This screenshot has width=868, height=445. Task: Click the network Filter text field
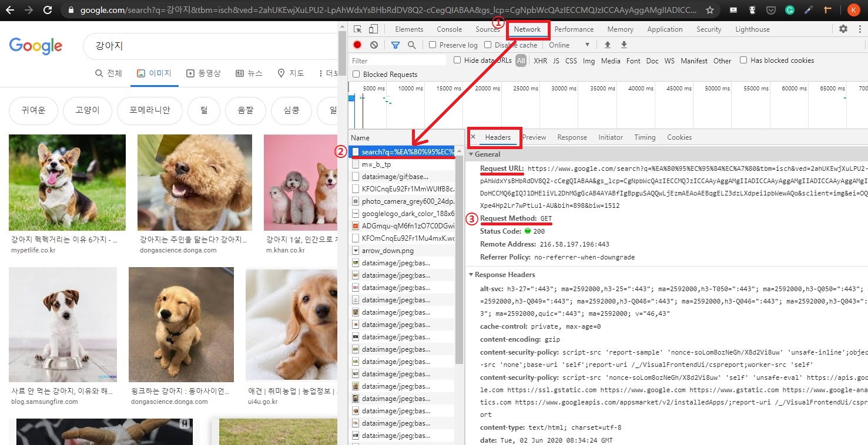click(x=398, y=60)
